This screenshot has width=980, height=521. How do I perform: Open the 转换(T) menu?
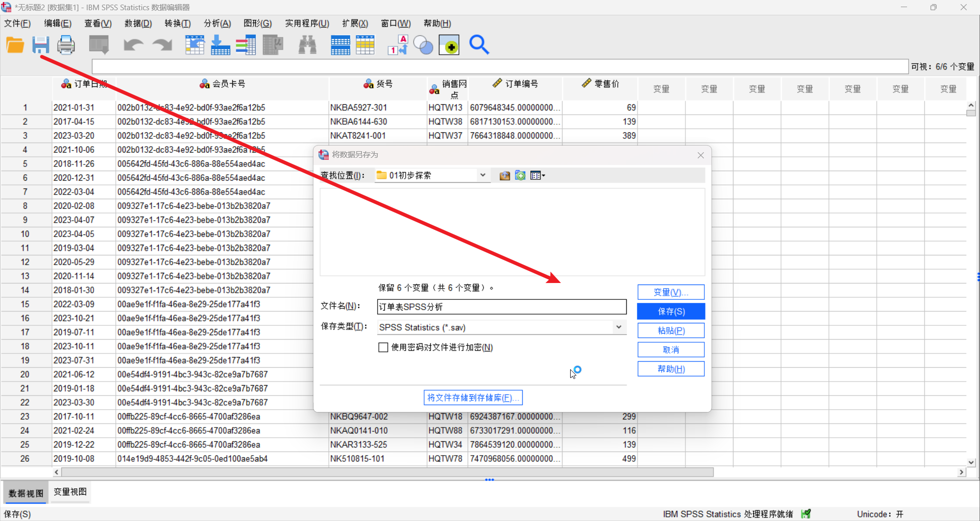click(x=178, y=23)
